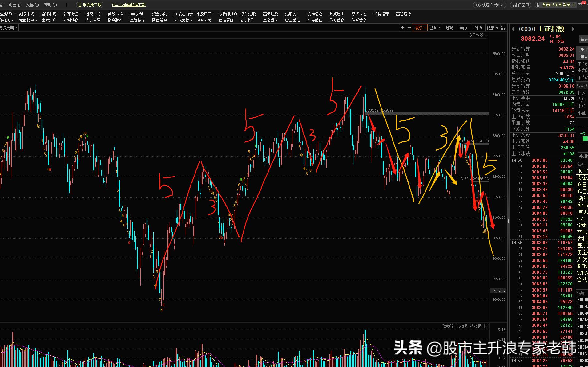Expand the 龙虎榜单 dropdown
Image resolution: width=588 pixels, height=367 pixels.
pos(28,20)
